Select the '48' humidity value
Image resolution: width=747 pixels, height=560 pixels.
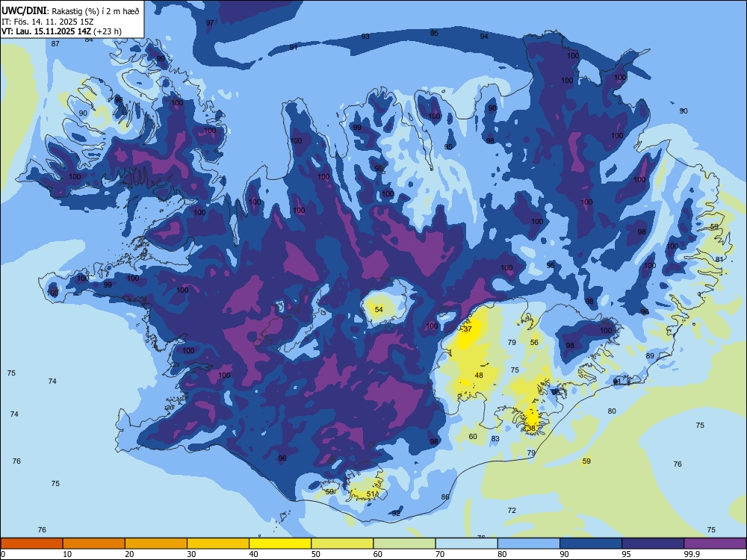pyautogui.click(x=479, y=376)
